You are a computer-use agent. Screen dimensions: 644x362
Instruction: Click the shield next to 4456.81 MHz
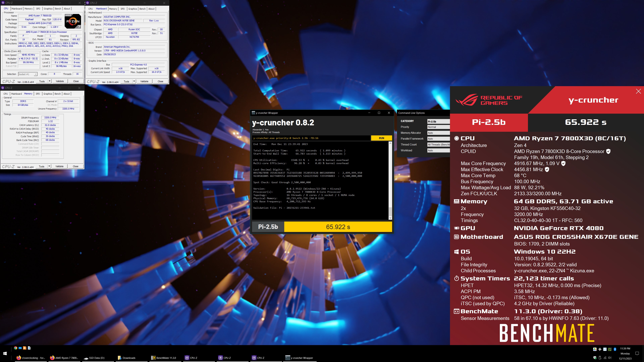(547, 169)
